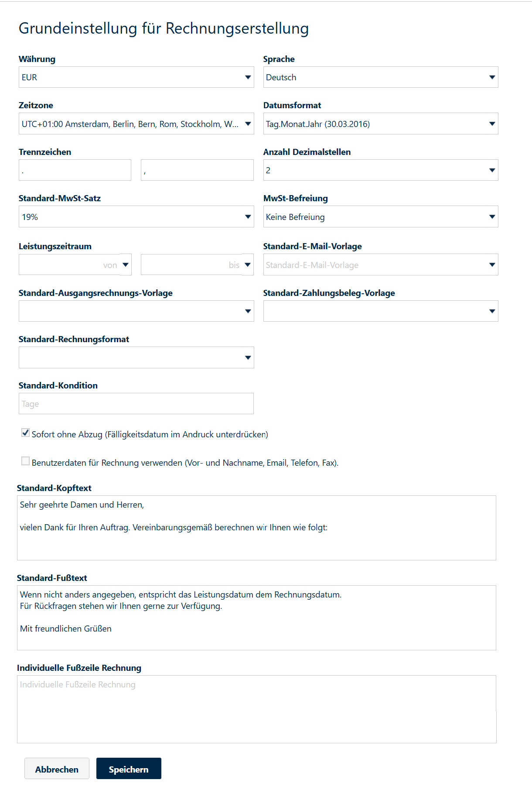This screenshot has width=532, height=790.
Task: Enable 'Benutzerdaten für Rechnung verwenden' checkbox
Action: [x=26, y=461]
